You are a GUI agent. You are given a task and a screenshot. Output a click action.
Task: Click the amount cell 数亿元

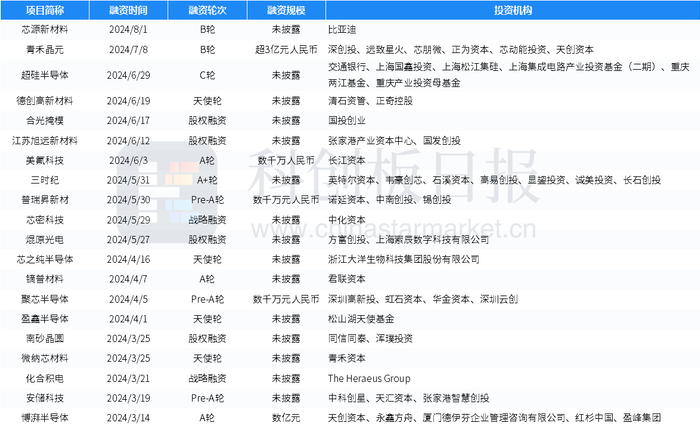pos(286,418)
